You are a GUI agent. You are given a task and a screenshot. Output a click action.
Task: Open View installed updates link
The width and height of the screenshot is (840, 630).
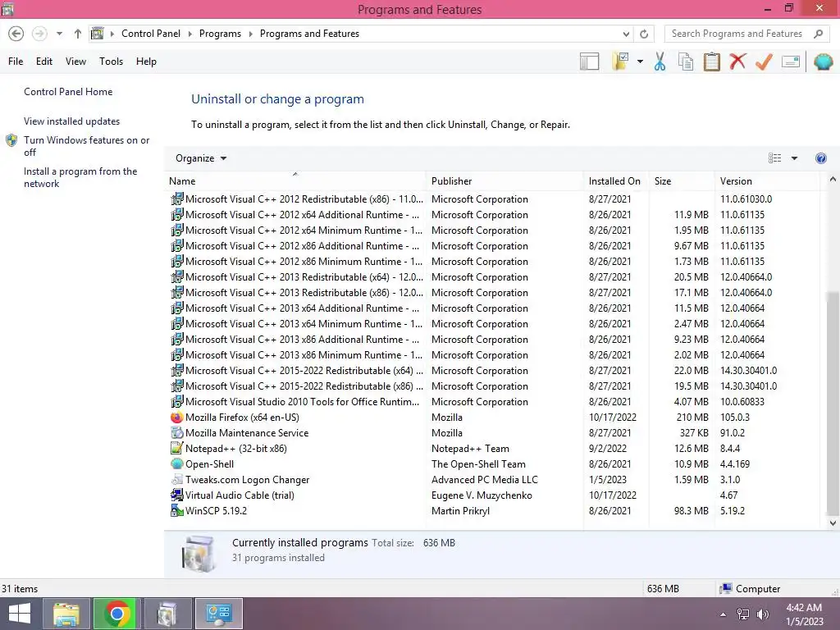click(72, 121)
